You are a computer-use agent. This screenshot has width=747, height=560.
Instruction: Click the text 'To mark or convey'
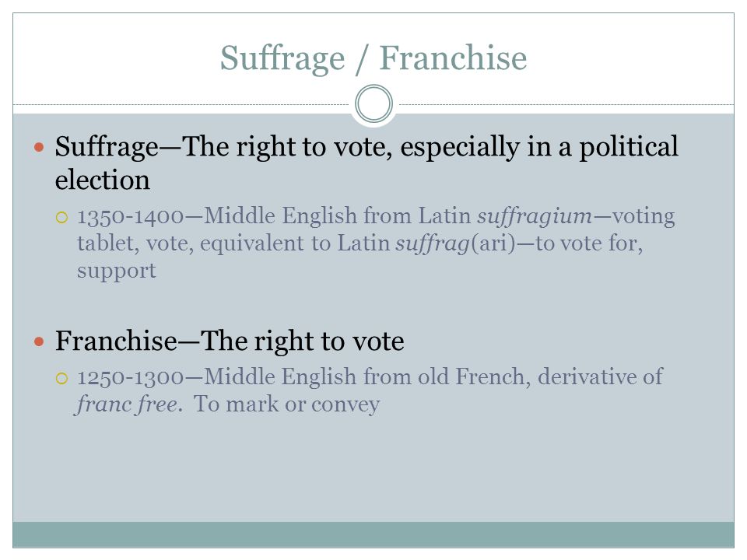tap(287, 404)
